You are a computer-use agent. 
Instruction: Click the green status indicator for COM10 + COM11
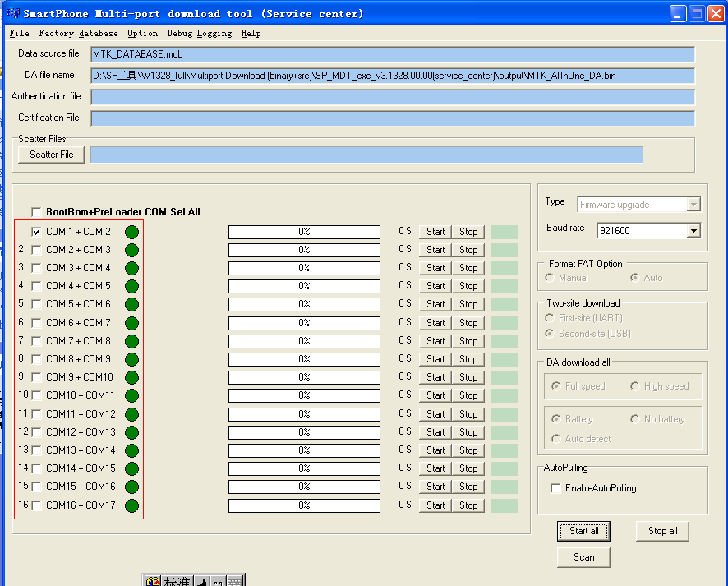131,395
